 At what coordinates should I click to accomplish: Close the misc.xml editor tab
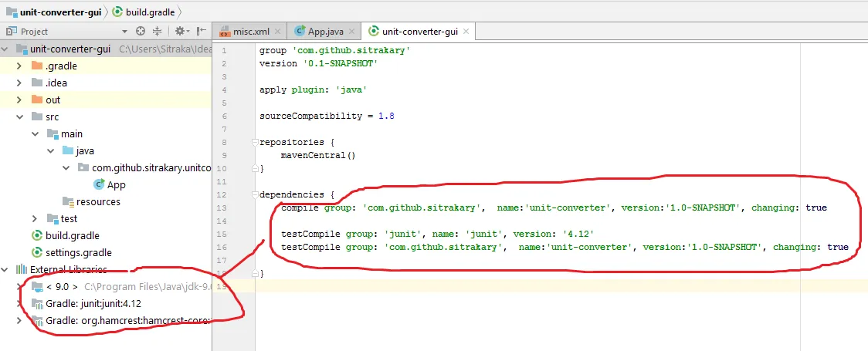click(x=277, y=32)
